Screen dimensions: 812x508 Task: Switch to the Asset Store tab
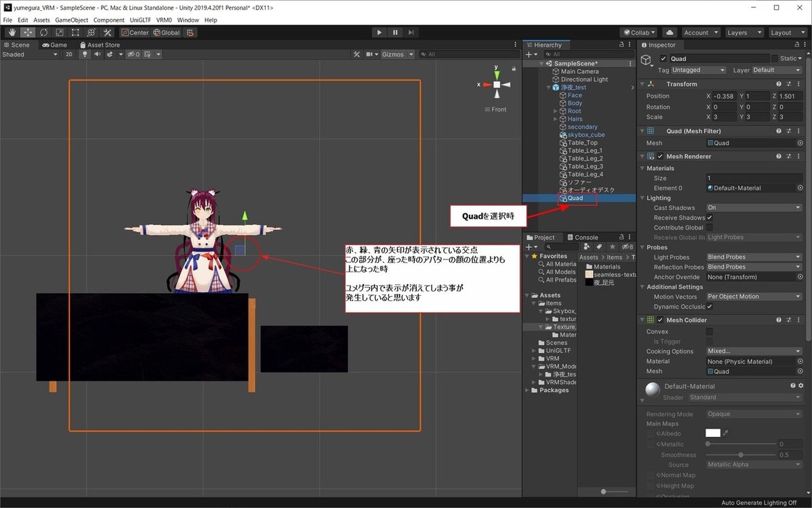(99, 45)
